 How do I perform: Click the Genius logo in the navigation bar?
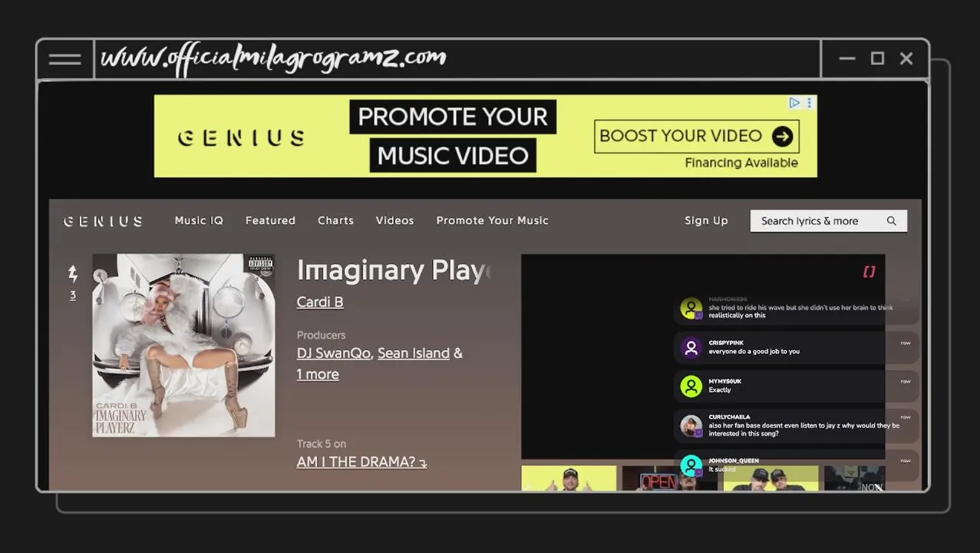(x=103, y=221)
